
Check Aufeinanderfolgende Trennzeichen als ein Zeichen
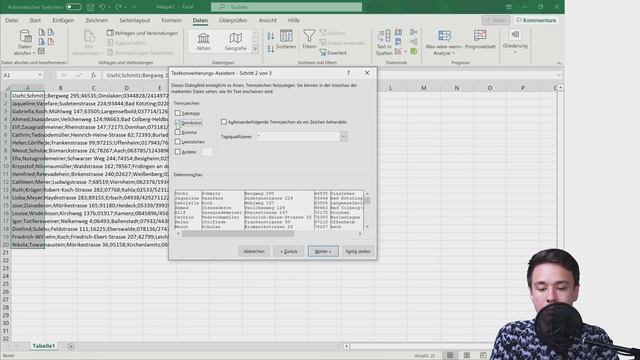[x=224, y=122]
